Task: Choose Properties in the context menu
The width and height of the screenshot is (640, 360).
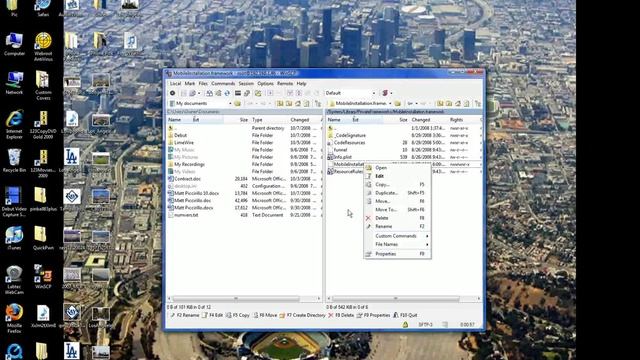Action: [x=397, y=254]
